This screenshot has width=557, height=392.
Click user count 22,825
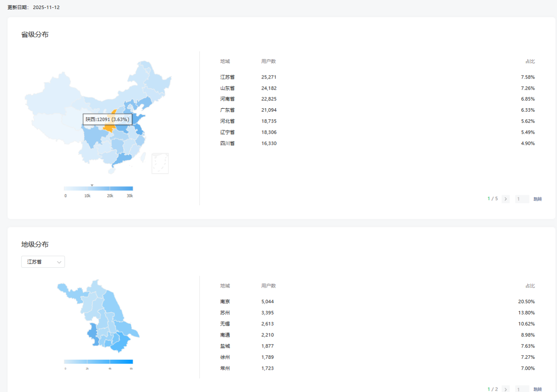[x=269, y=99]
